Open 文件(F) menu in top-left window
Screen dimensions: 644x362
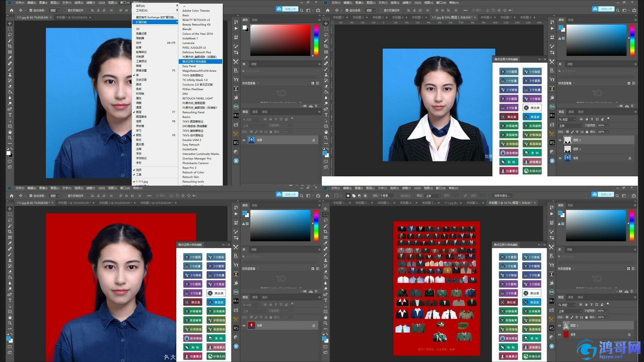click(x=20, y=3)
